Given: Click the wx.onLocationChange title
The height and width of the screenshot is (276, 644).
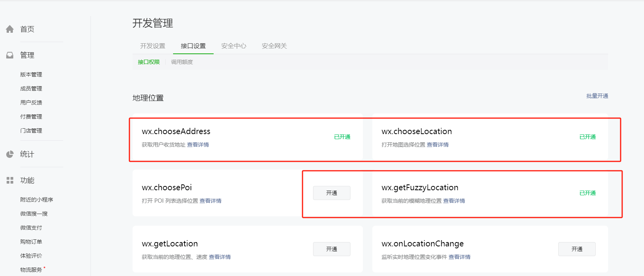Looking at the screenshot, I should (x=423, y=244).
